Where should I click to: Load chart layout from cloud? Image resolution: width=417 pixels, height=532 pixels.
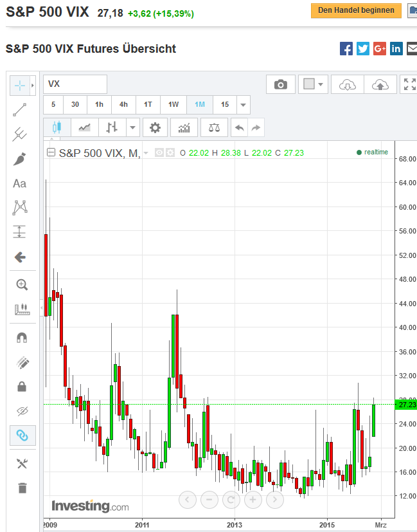click(x=348, y=84)
